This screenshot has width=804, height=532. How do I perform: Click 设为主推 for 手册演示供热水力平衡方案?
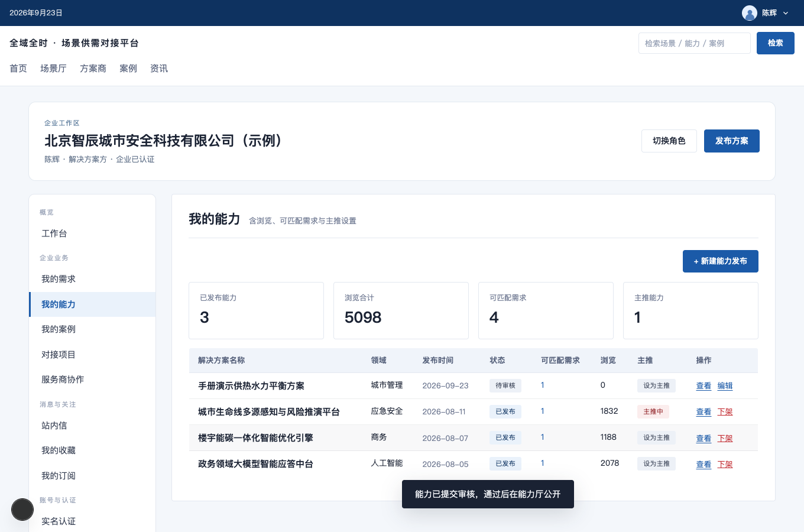[x=656, y=385]
